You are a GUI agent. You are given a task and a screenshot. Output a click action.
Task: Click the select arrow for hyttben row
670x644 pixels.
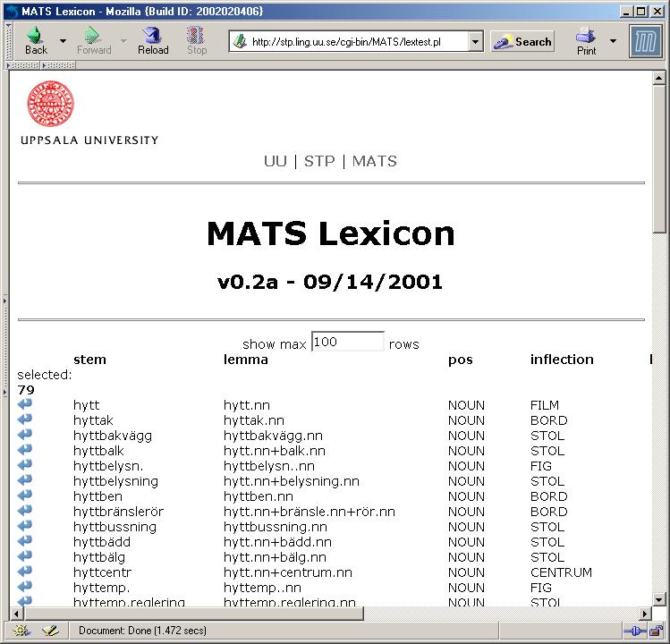click(x=25, y=495)
